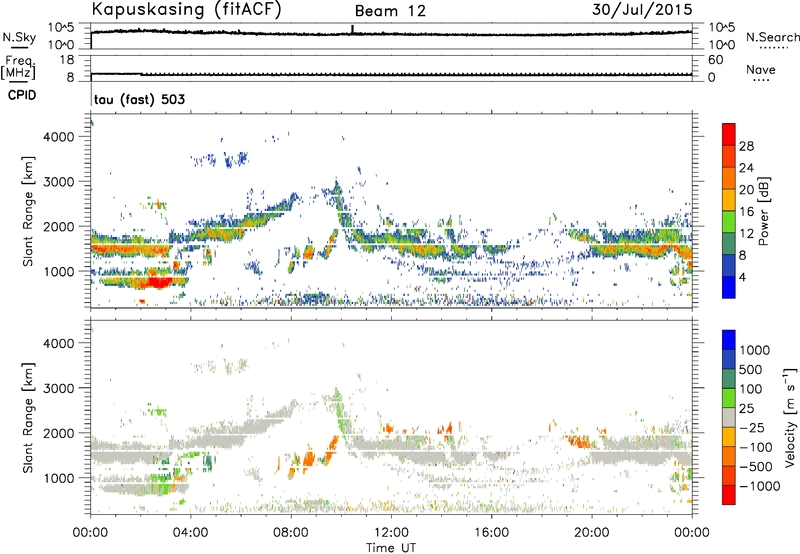Click the "-1000" tick on Velocity colorbar

760,486
